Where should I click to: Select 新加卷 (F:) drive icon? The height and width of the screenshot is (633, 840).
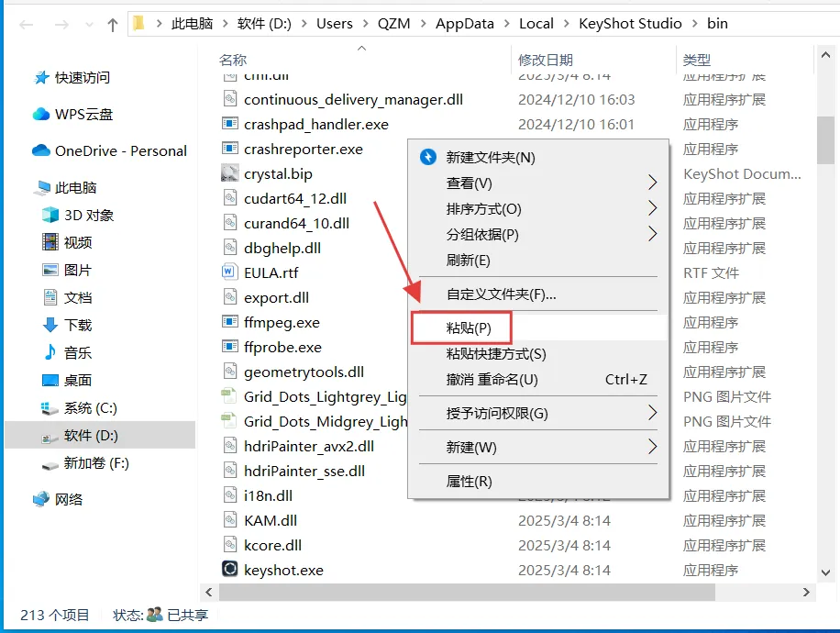50,464
